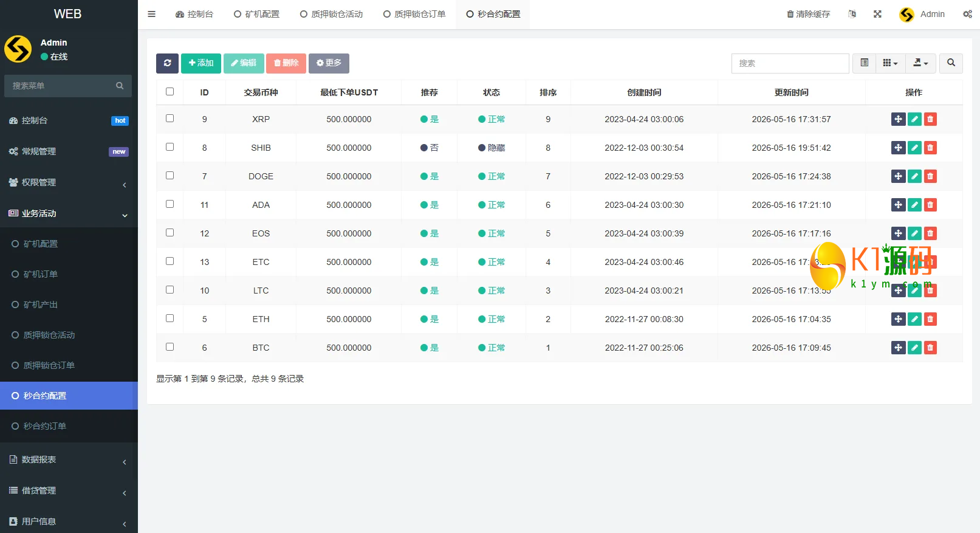980x533 pixels.
Task: Open the columns dropdown in table toolbar
Action: click(x=890, y=63)
